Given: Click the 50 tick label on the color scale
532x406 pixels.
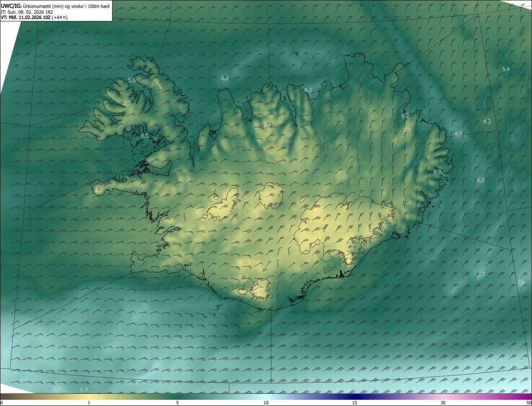Looking at the screenshot, I should (x=529, y=403).
